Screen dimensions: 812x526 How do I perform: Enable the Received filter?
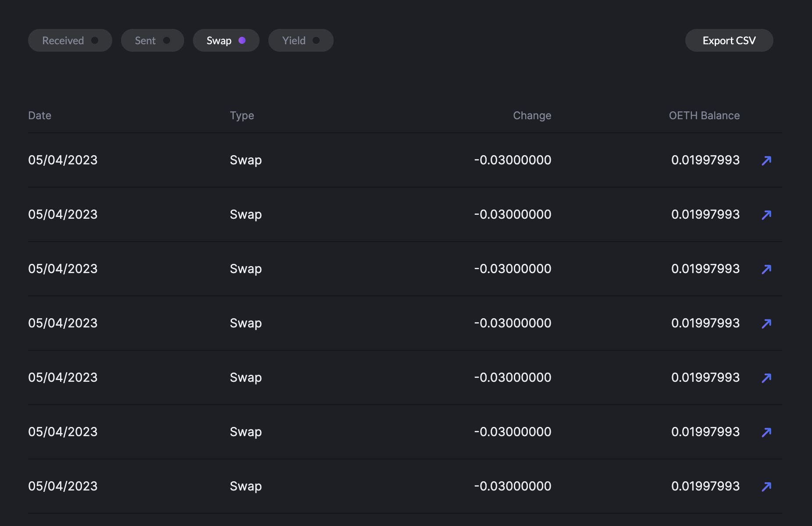point(70,40)
